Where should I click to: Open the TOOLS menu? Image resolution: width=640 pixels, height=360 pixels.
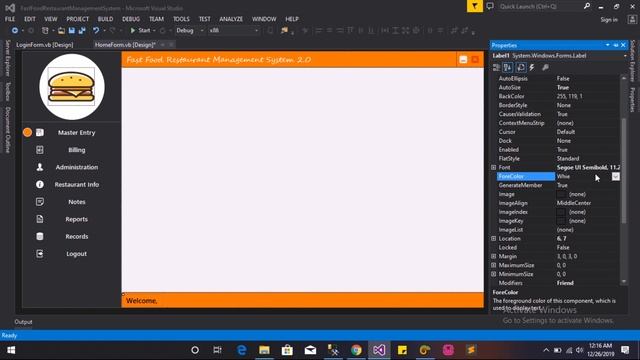(181, 19)
